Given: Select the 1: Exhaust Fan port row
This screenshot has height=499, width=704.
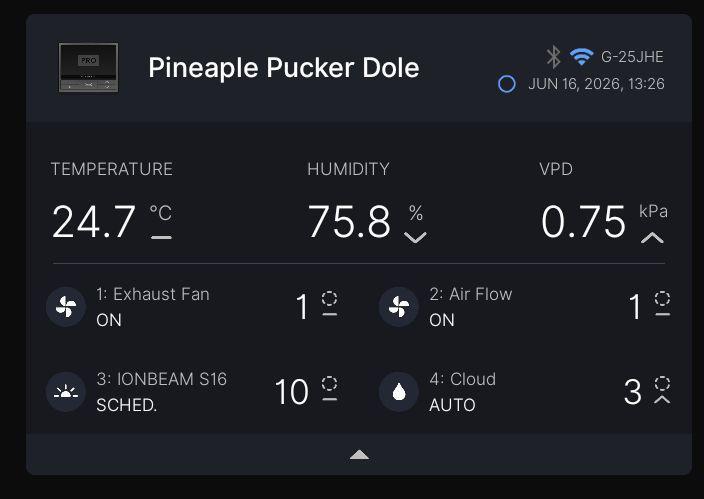Looking at the screenshot, I should [x=192, y=307].
